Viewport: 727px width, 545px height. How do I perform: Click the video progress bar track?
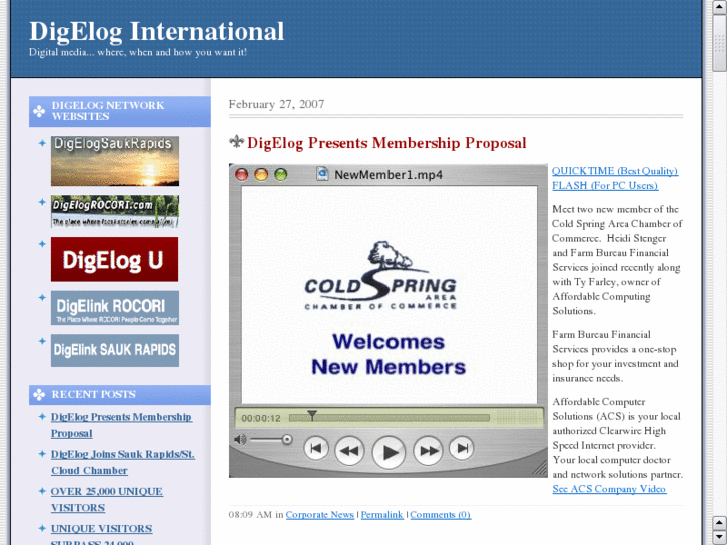click(x=389, y=418)
